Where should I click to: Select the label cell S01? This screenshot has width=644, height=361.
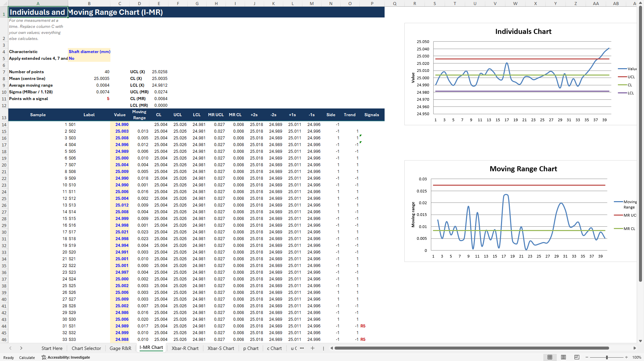tap(89, 125)
